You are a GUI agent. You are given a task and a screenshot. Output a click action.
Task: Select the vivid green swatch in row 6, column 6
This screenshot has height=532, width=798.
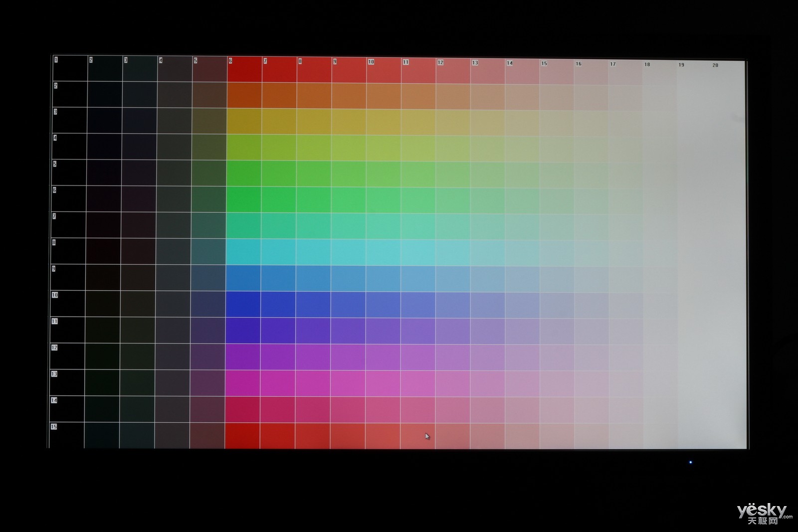pyautogui.click(x=243, y=199)
